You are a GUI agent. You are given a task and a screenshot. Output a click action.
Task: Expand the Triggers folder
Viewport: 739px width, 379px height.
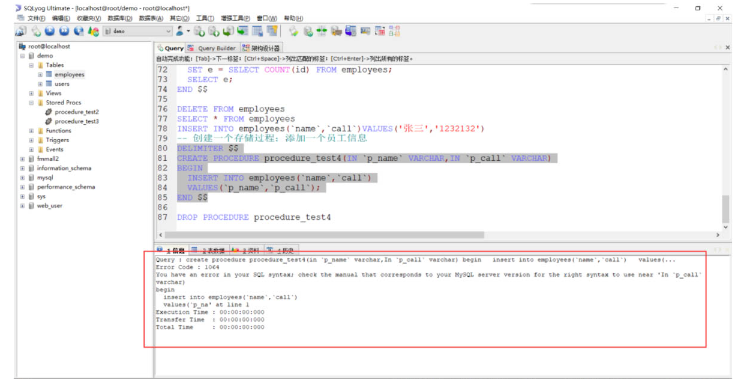32,140
